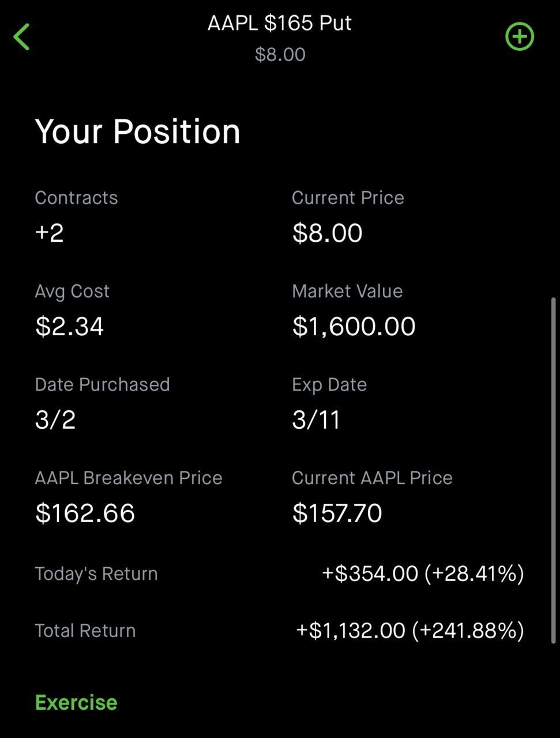Click the AAPL $165 Put title

280,23
